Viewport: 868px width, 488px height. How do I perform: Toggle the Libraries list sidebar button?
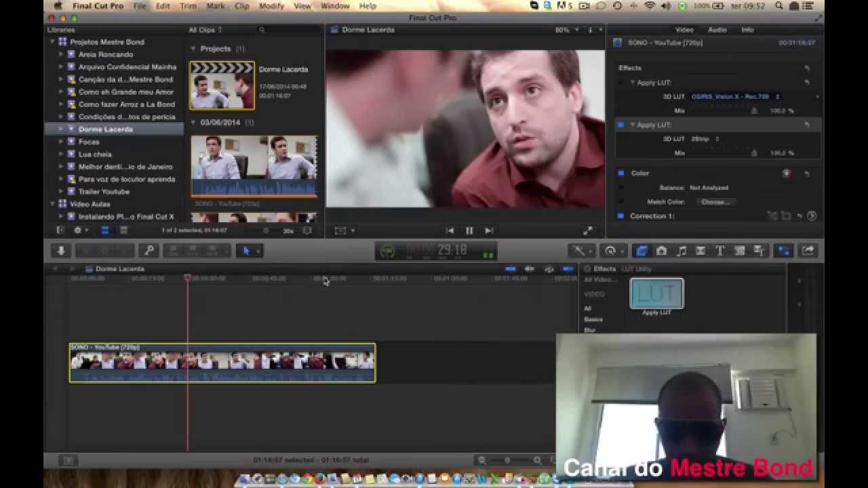click(60, 230)
